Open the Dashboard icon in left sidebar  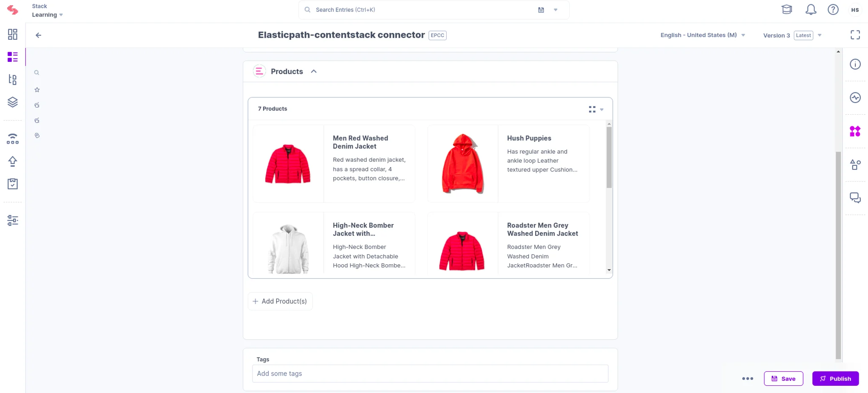[13, 34]
